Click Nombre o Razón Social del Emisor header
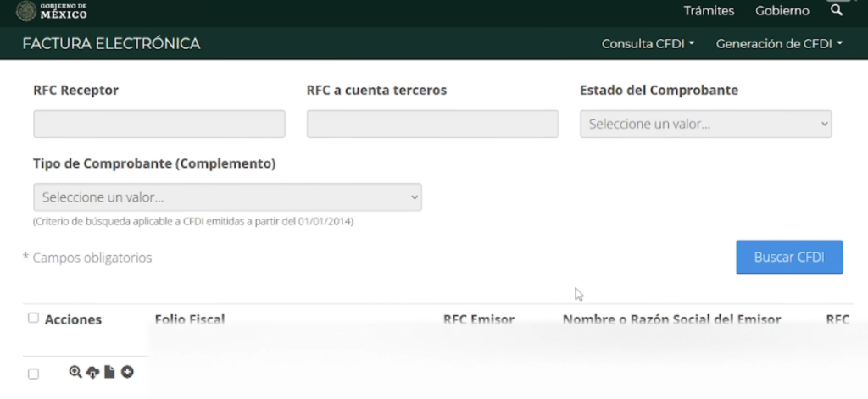The width and height of the screenshot is (868, 399). coord(671,319)
